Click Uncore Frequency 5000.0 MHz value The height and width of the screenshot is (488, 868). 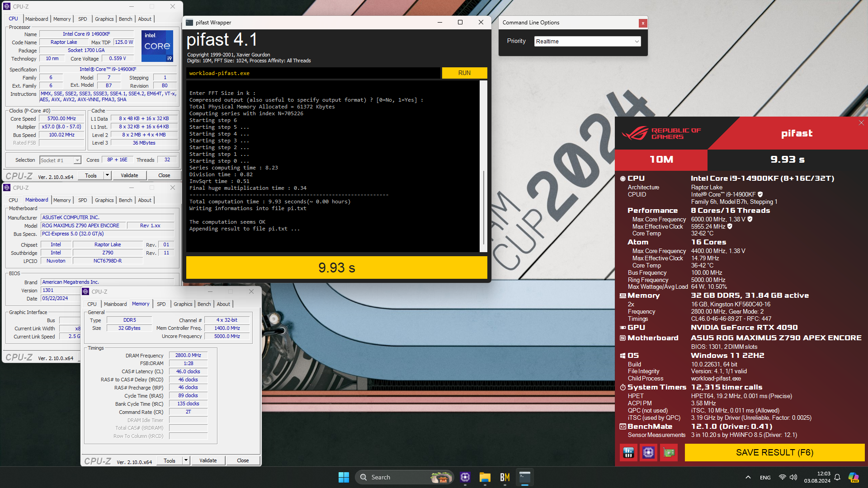click(x=227, y=336)
